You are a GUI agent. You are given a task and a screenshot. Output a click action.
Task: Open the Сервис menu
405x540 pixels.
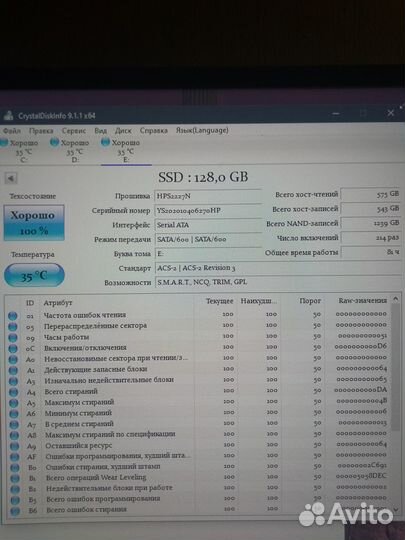coord(74,131)
